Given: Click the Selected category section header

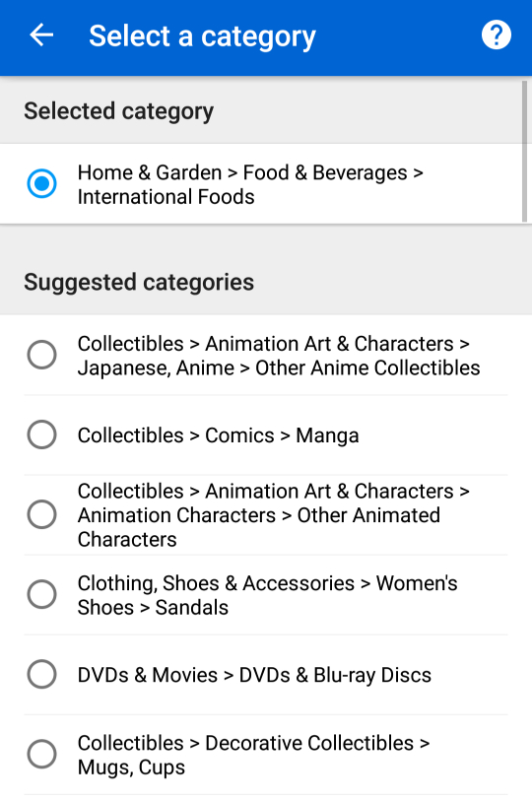Looking at the screenshot, I should tap(118, 111).
